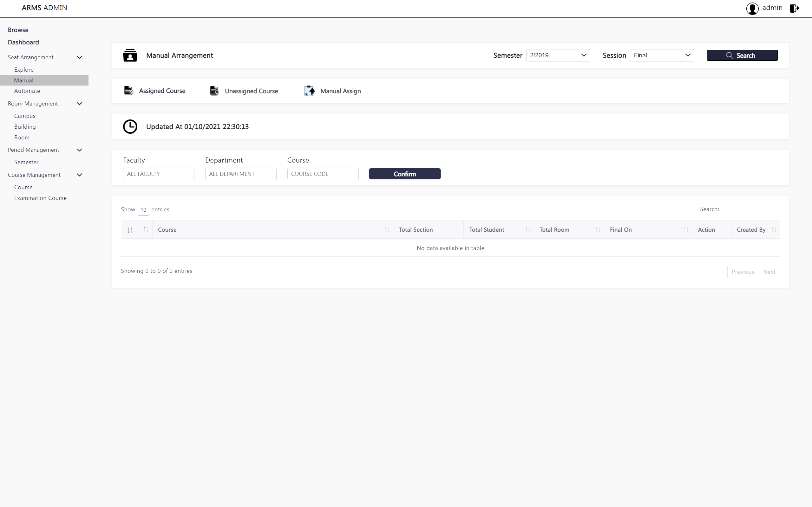
Task: Open the Semester 2/2019 dropdown
Action: click(x=558, y=55)
